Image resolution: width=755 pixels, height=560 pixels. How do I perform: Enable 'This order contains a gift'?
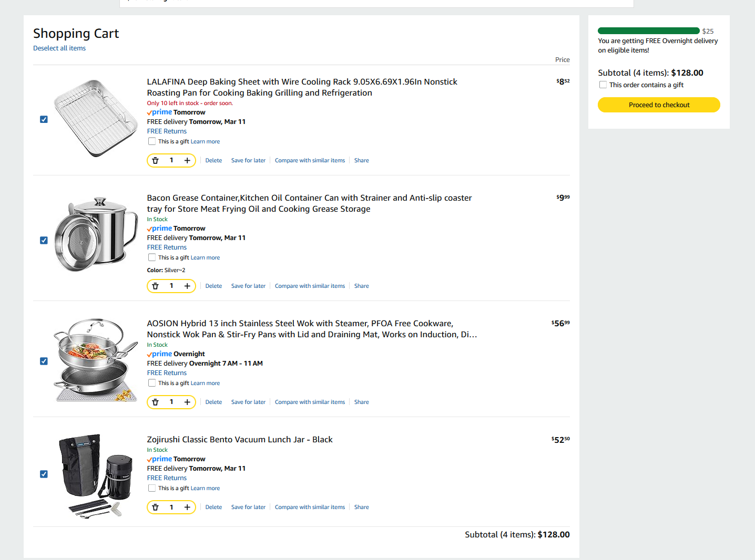(603, 85)
